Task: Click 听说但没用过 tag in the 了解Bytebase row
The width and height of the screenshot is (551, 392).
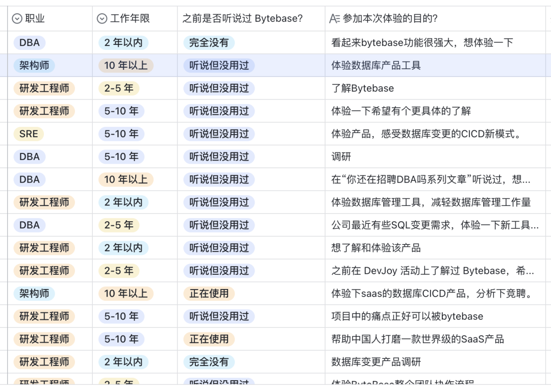Action: click(x=219, y=88)
